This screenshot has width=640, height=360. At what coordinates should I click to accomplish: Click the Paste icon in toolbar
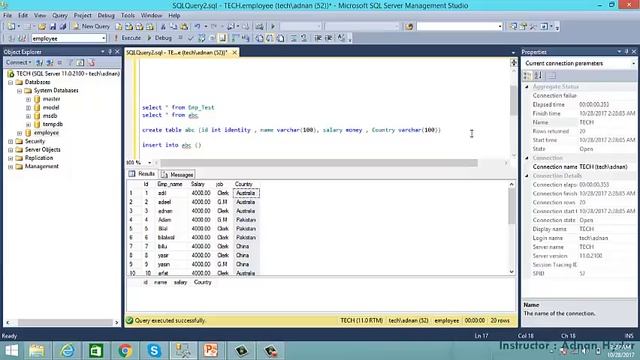(184, 27)
